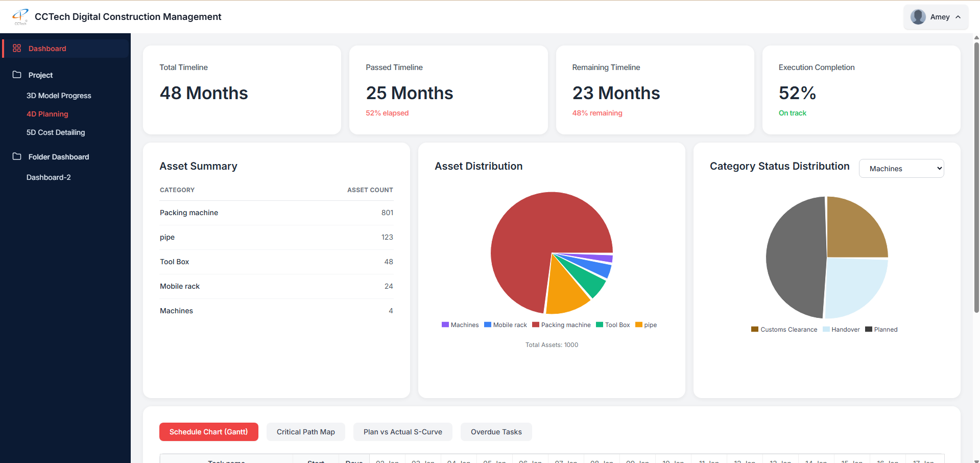
Task: Click Amey's user avatar picture
Action: (918, 17)
